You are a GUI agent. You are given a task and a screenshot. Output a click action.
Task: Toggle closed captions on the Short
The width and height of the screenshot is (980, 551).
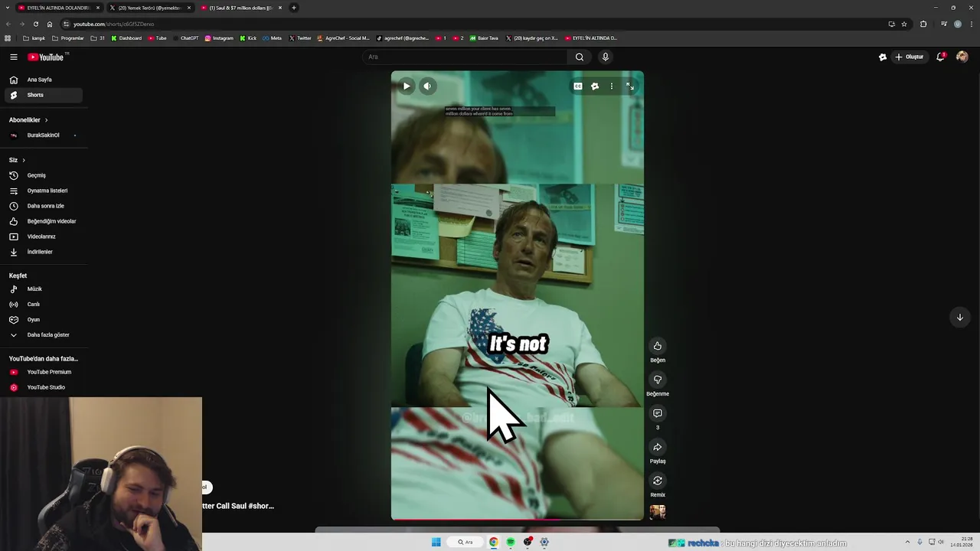tap(578, 86)
